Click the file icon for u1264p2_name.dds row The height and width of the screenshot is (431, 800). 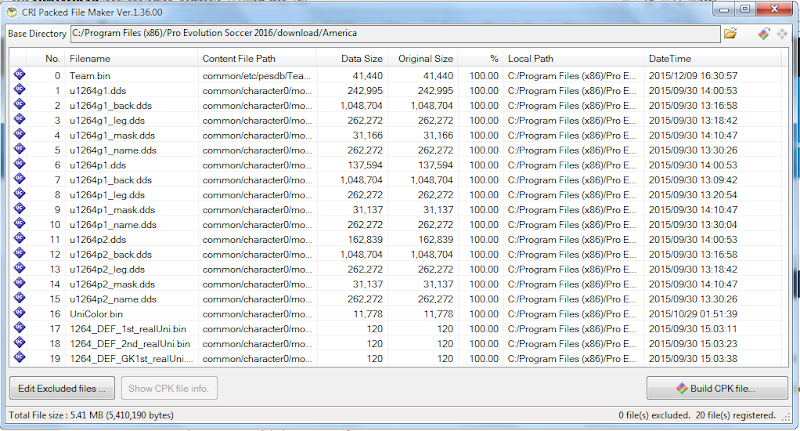pyautogui.click(x=19, y=298)
